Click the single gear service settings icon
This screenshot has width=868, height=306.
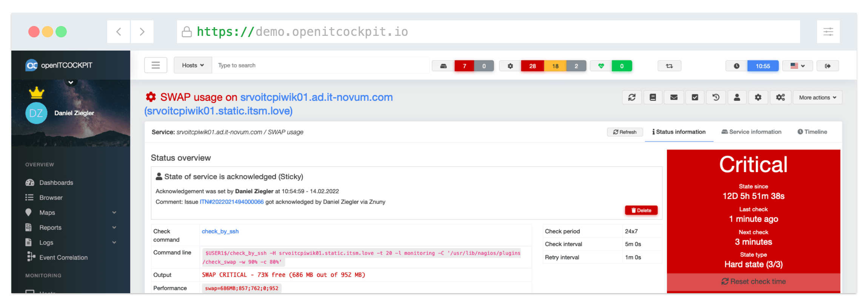pos(758,97)
